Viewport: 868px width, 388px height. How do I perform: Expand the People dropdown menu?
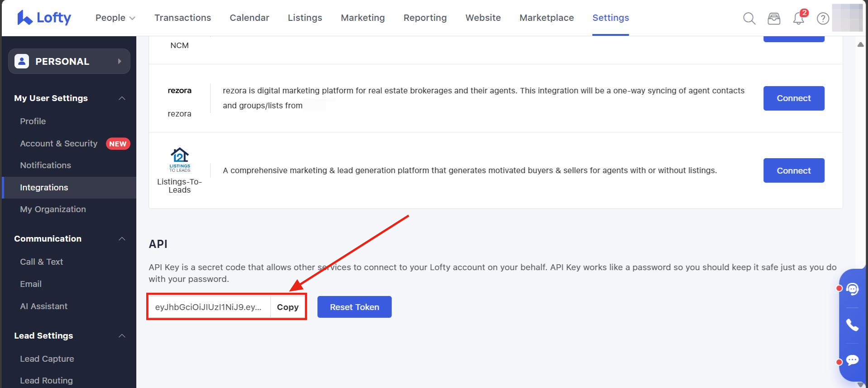[115, 18]
